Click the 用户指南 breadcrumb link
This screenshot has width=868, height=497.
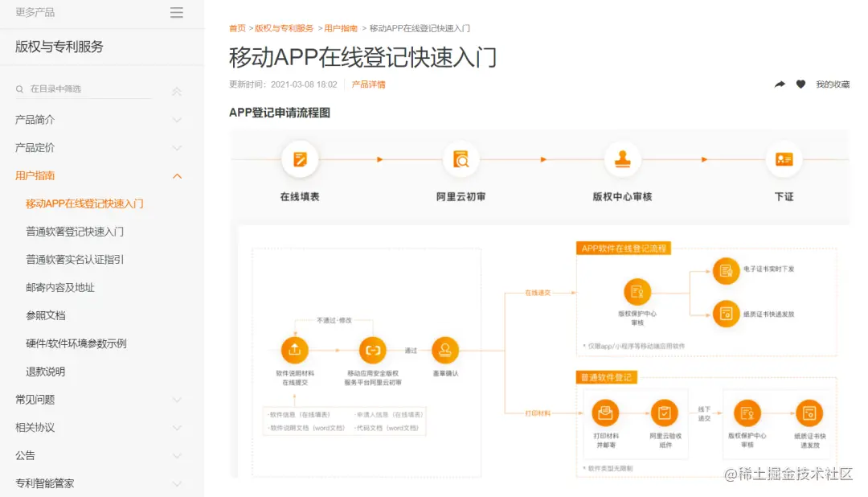tap(341, 28)
